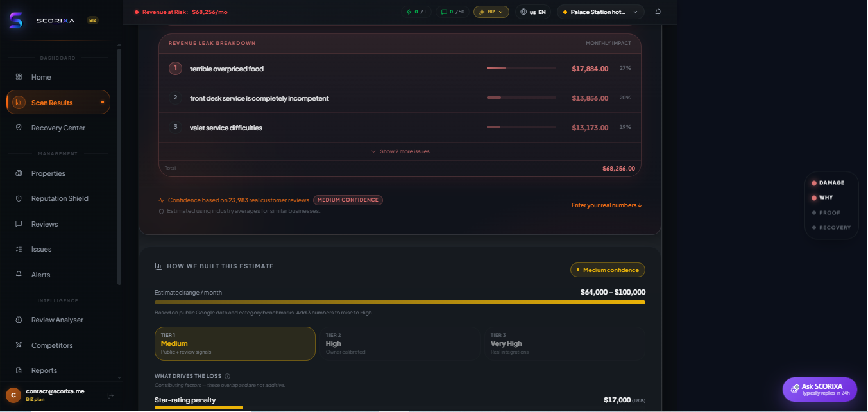868x412 pixels.
Task: Click Enter your real numbers link
Action: pyautogui.click(x=606, y=205)
